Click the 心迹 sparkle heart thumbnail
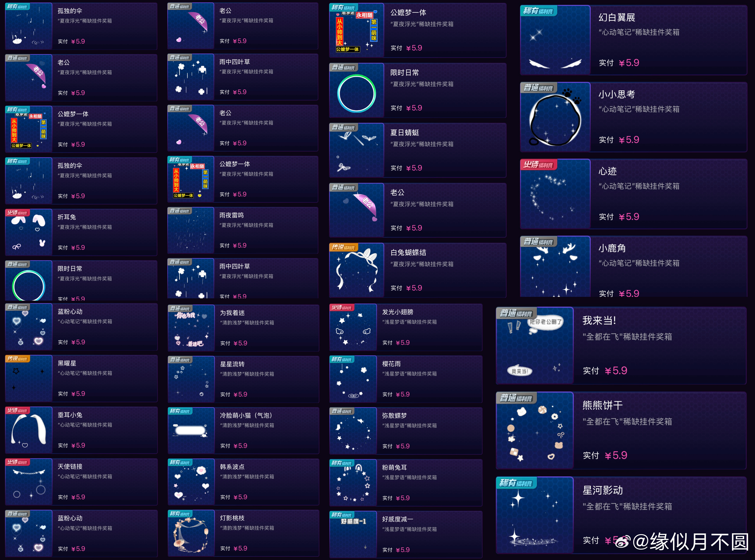 pyautogui.click(x=555, y=194)
